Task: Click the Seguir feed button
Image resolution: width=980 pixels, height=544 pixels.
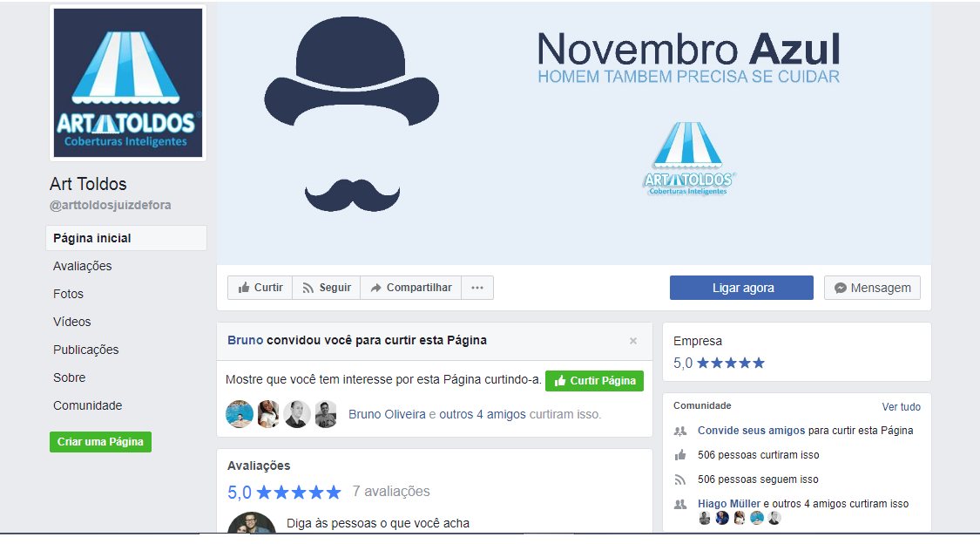Action: click(x=326, y=288)
